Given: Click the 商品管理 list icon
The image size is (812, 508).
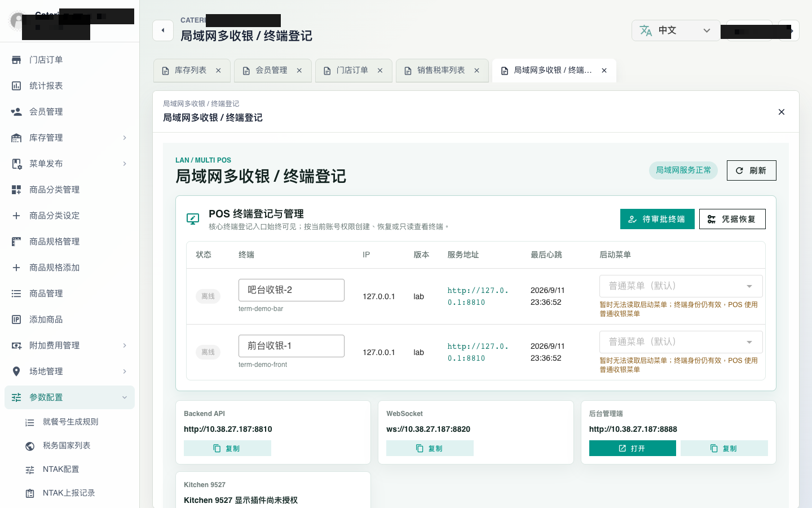Looking at the screenshot, I should click(16, 294).
